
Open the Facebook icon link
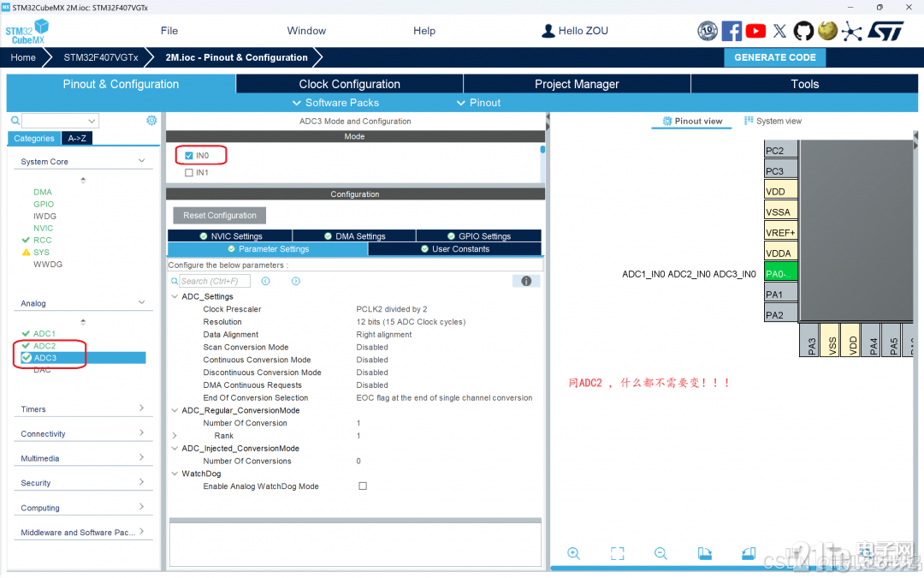tap(731, 31)
